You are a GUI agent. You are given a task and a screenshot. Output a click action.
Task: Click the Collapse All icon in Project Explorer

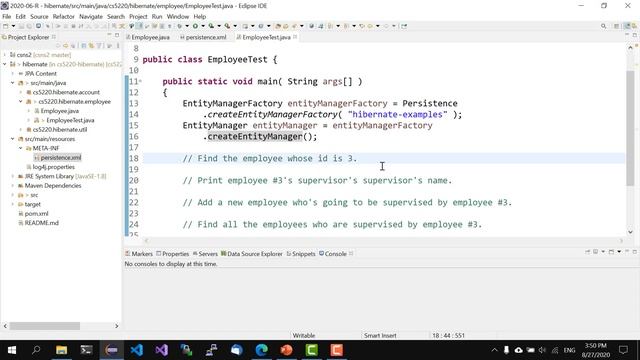coord(84,46)
